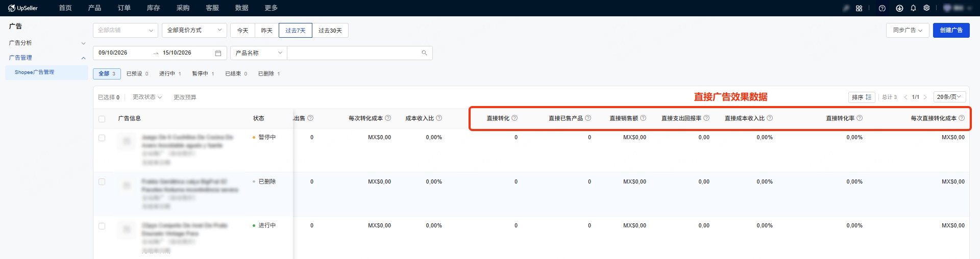980x259 pixels.
Task: Click the UpSeller logo
Action: coord(23,8)
